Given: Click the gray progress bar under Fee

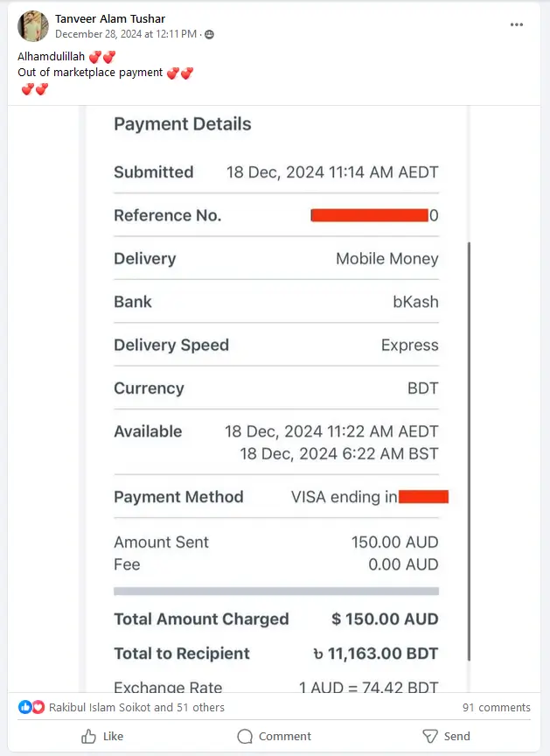Looking at the screenshot, I should click(x=276, y=591).
